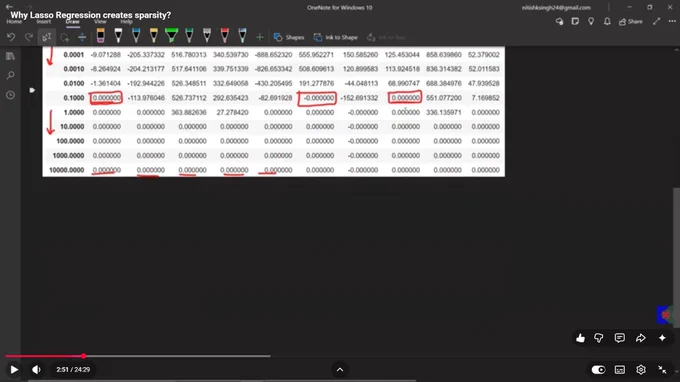Open the notifications bell
The image size is (680, 382).
click(607, 21)
